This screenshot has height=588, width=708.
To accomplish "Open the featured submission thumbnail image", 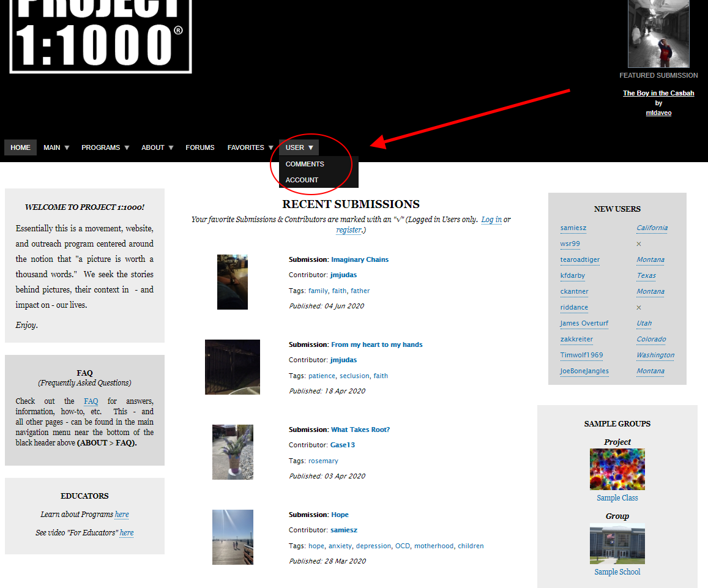I will pyautogui.click(x=658, y=34).
